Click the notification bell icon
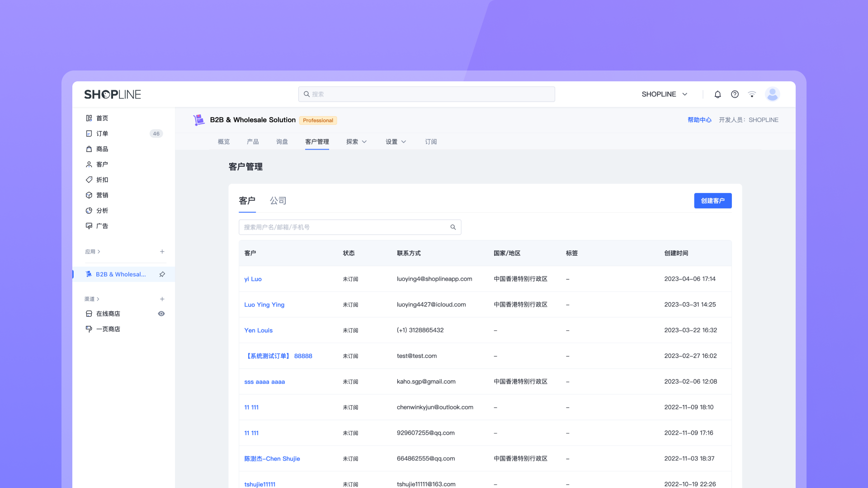The height and width of the screenshot is (488, 868). tap(717, 94)
